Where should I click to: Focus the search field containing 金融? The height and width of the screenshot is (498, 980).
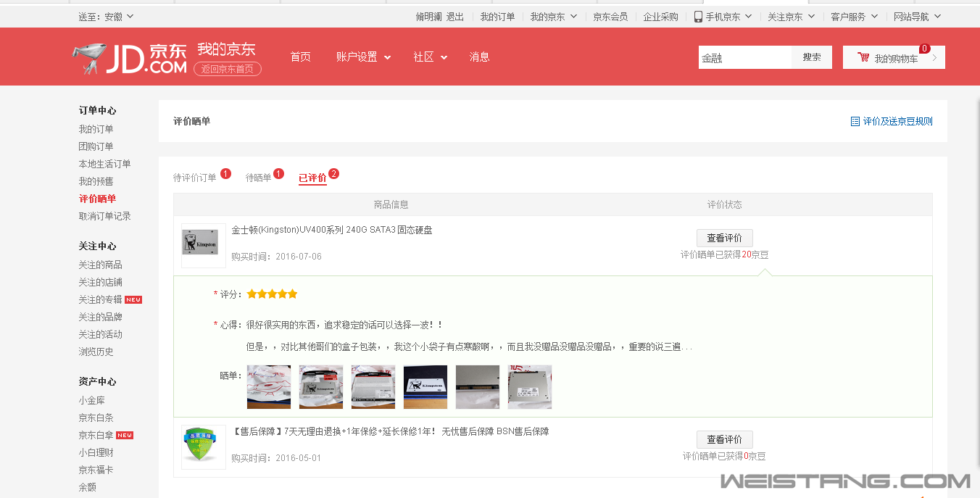click(745, 57)
